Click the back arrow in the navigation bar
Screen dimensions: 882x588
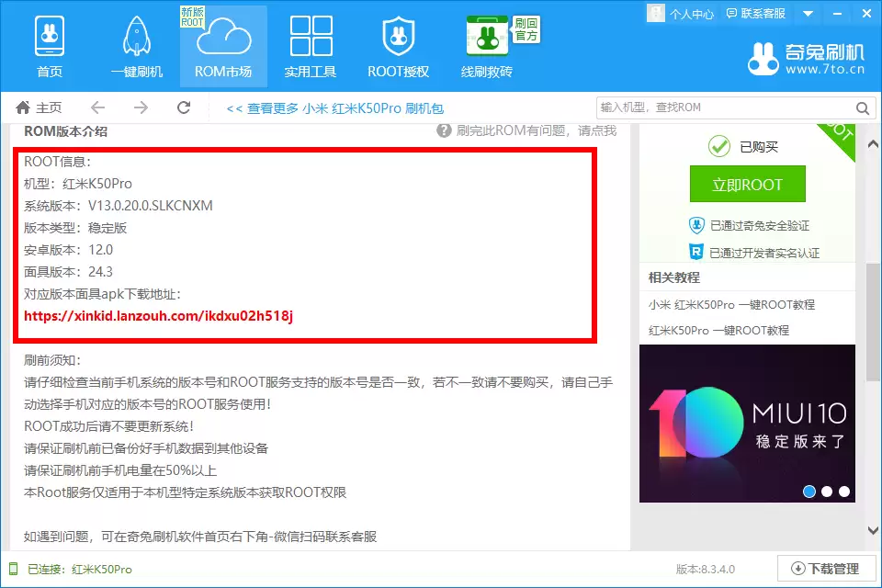[97, 107]
